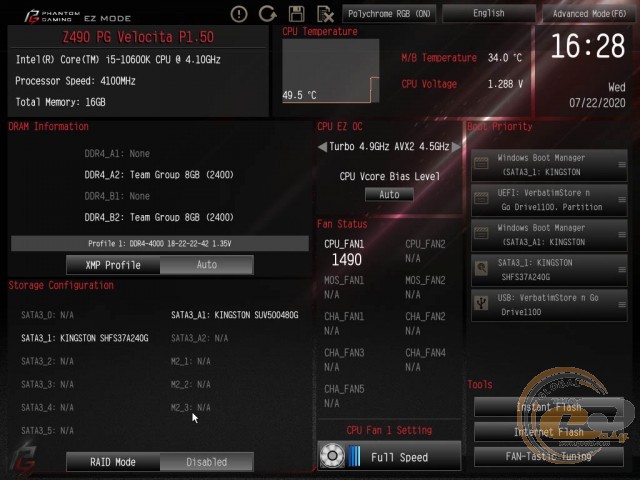
Task: Click drive icon of Windows Boot Manager SATA3_A1
Action: 481,233
